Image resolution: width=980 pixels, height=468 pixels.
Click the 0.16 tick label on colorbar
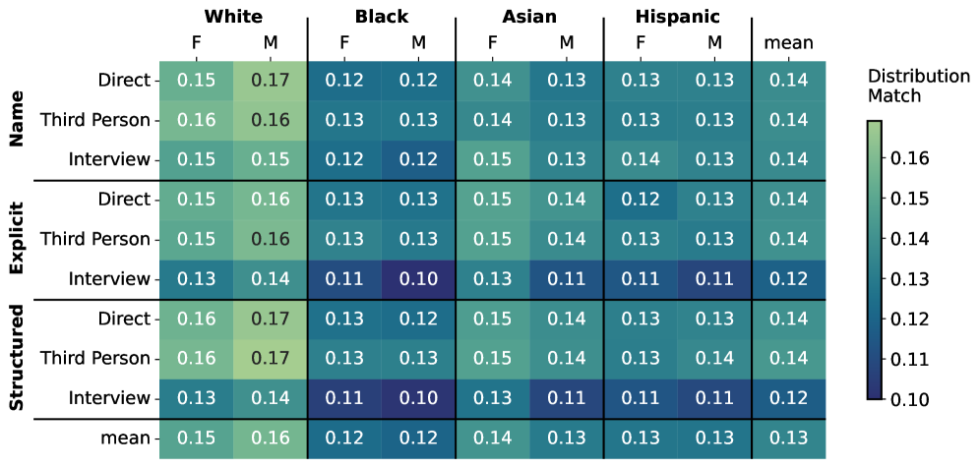coord(911,158)
